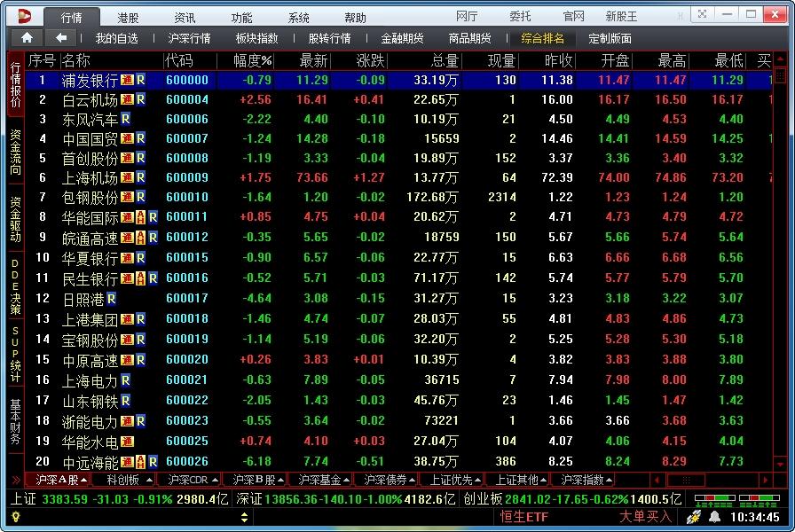Image resolution: width=795 pixels, height=532 pixels.
Task: Click the home icon in the toolbar
Action: [x=27, y=38]
